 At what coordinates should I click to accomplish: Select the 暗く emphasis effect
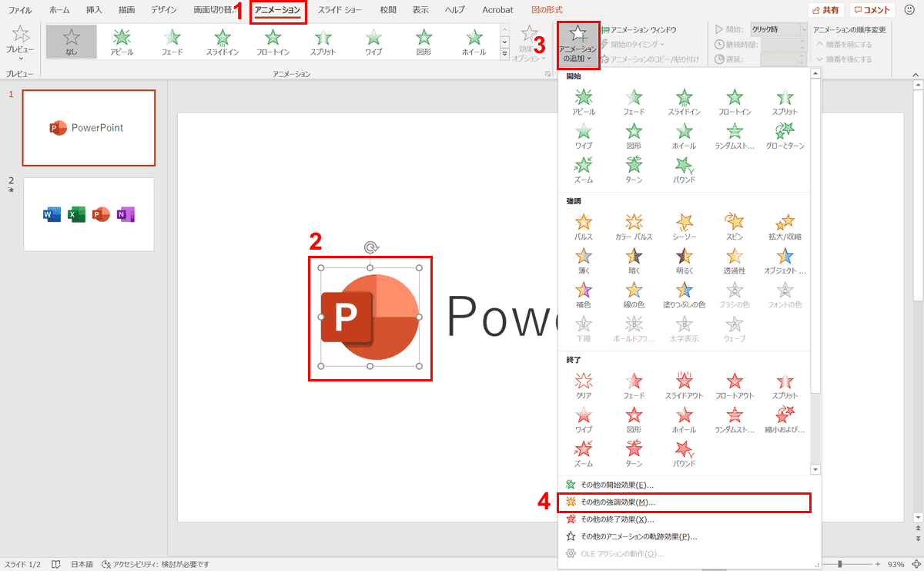[634, 260]
